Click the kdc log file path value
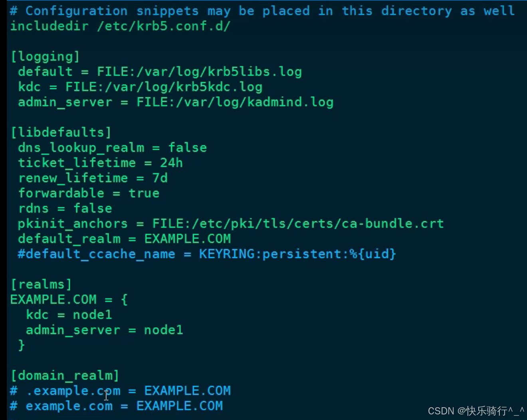 point(164,87)
